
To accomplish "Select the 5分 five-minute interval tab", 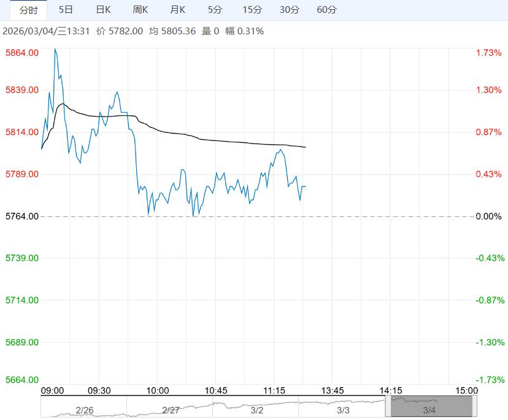I will coord(215,10).
